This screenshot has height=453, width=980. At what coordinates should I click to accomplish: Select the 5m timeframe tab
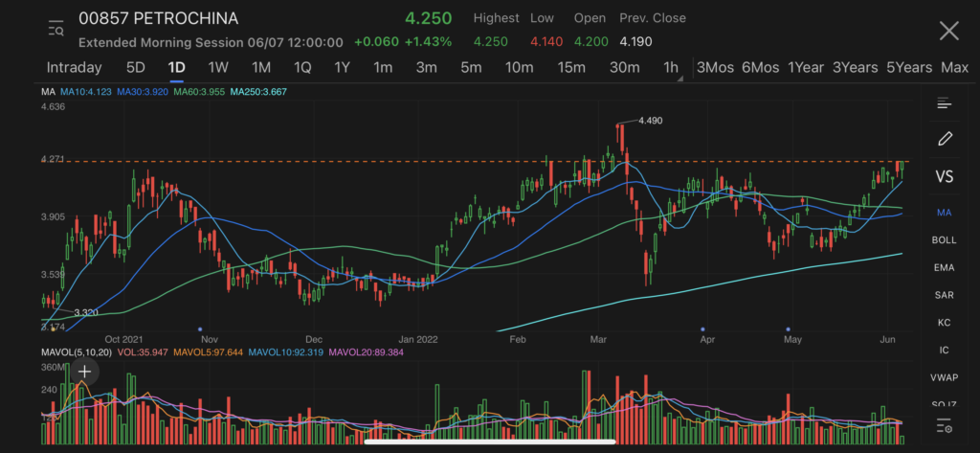click(x=471, y=68)
